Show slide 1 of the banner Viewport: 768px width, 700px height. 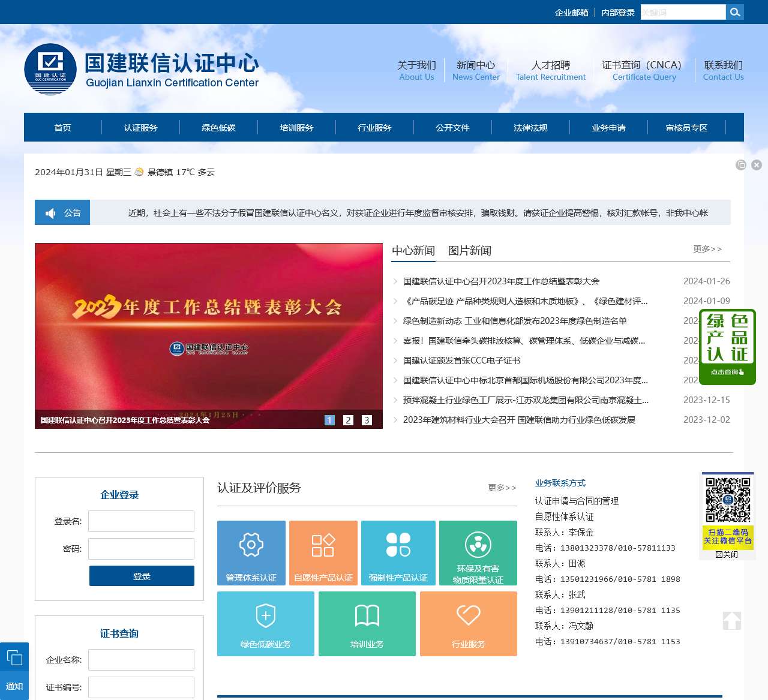(329, 420)
